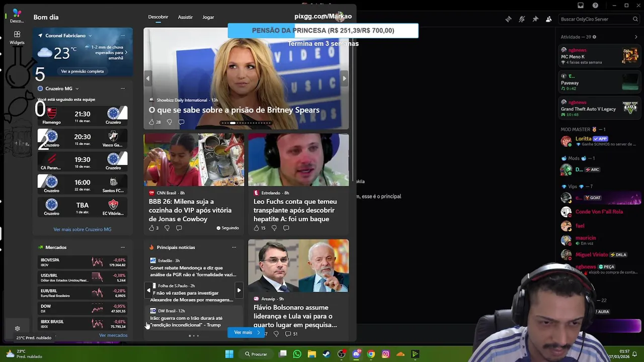Comment on the Leo Fuchs article
Image resolution: width=644 pixels, height=362 pixels.
(x=286, y=228)
